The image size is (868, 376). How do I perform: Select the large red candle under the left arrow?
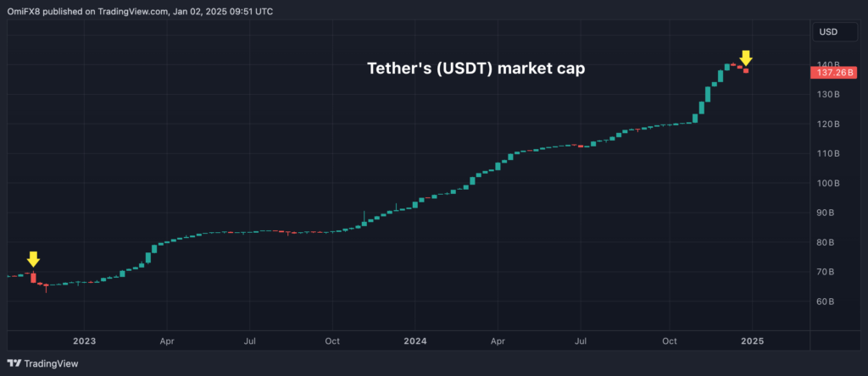click(x=34, y=277)
